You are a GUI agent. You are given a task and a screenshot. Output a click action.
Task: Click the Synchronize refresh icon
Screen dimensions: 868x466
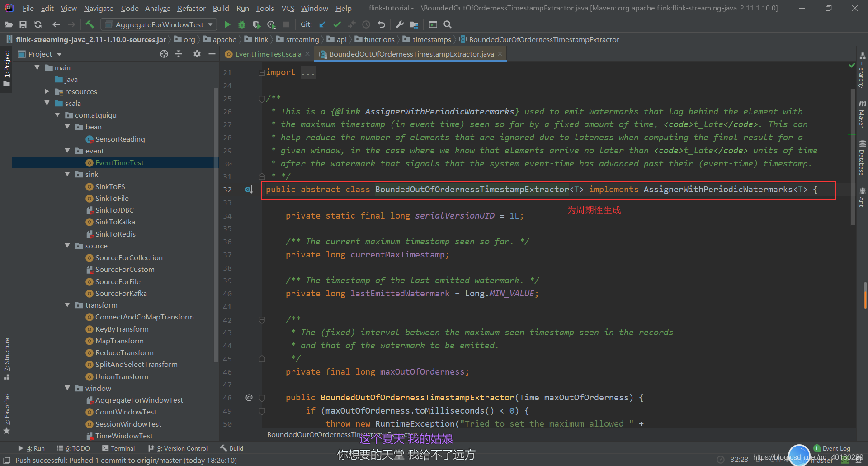pyautogui.click(x=38, y=24)
